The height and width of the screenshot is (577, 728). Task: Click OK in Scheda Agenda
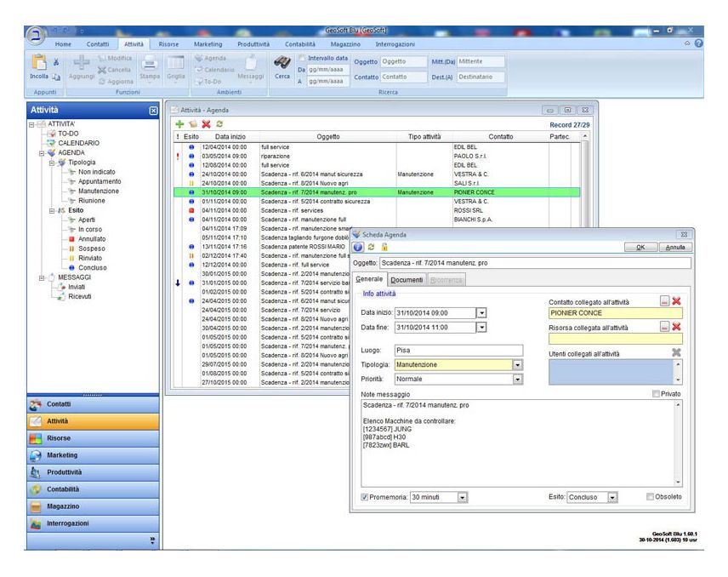[640, 247]
